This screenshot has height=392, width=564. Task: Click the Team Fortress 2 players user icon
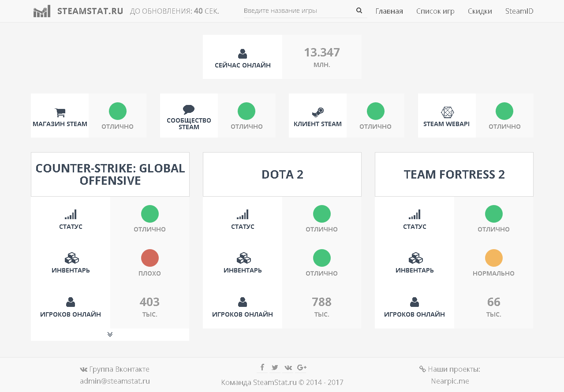[x=415, y=302]
